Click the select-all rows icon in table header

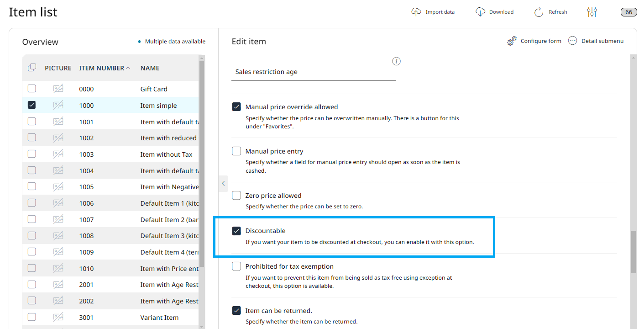32,68
